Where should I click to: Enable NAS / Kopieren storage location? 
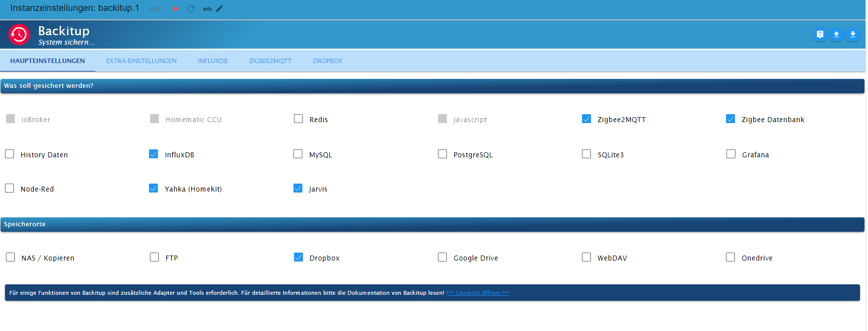pos(10,257)
